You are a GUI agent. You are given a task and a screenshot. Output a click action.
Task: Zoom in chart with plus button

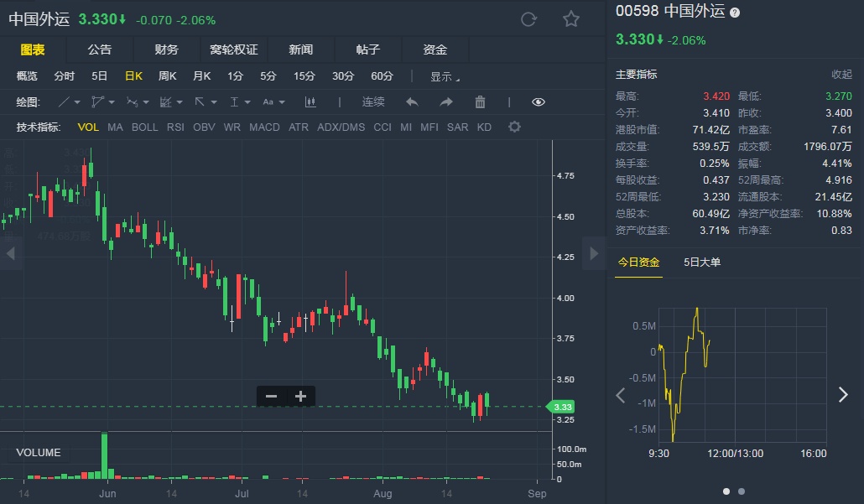[300, 396]
